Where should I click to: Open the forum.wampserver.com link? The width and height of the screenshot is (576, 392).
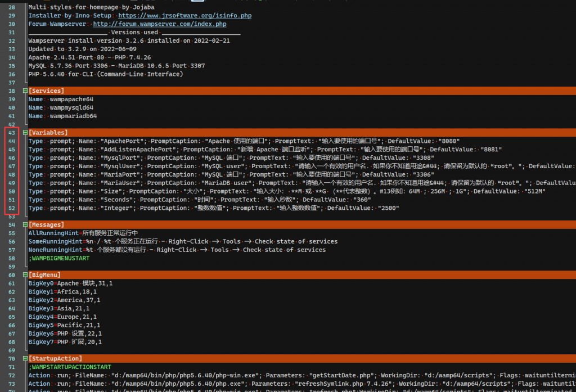[x=160, y=24]
